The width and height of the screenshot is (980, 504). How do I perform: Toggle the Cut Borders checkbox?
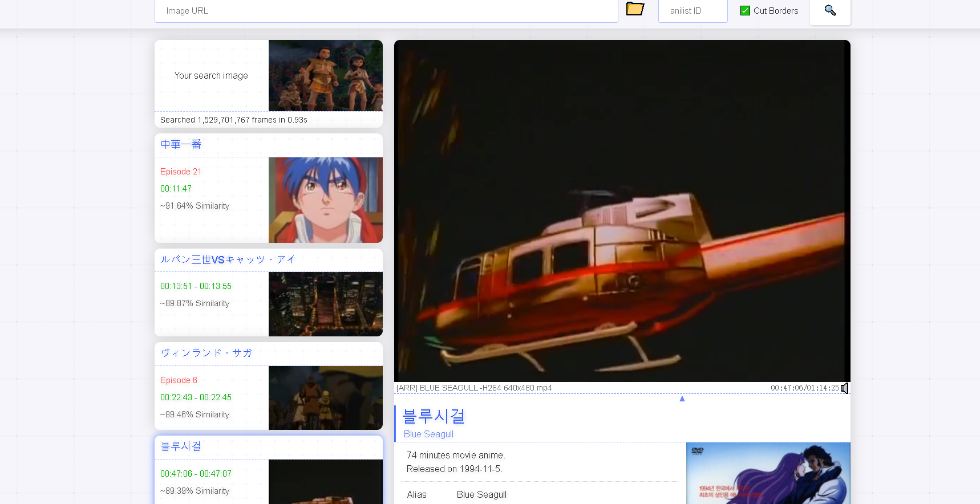(745, 11)
